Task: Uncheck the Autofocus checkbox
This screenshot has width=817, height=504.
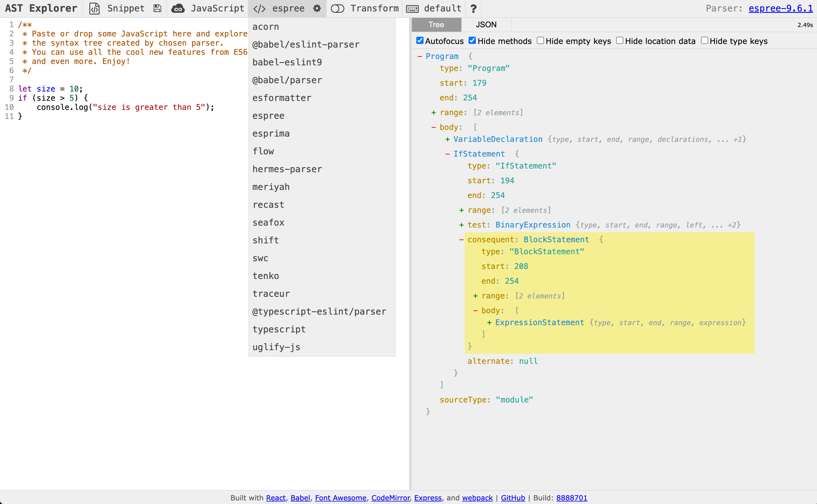Action: (420, 41)
